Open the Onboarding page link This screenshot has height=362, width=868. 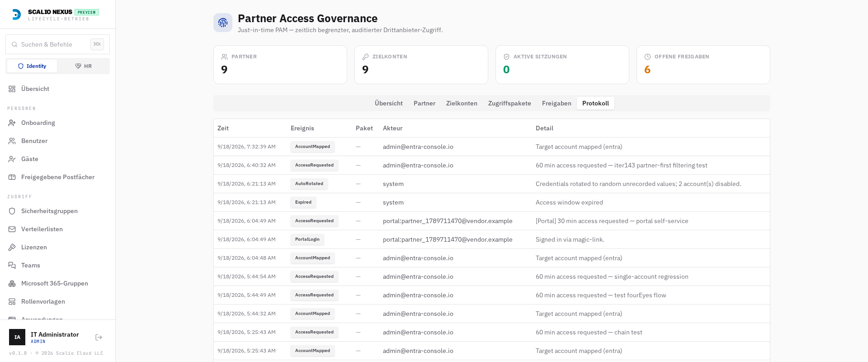coord(57,123)
